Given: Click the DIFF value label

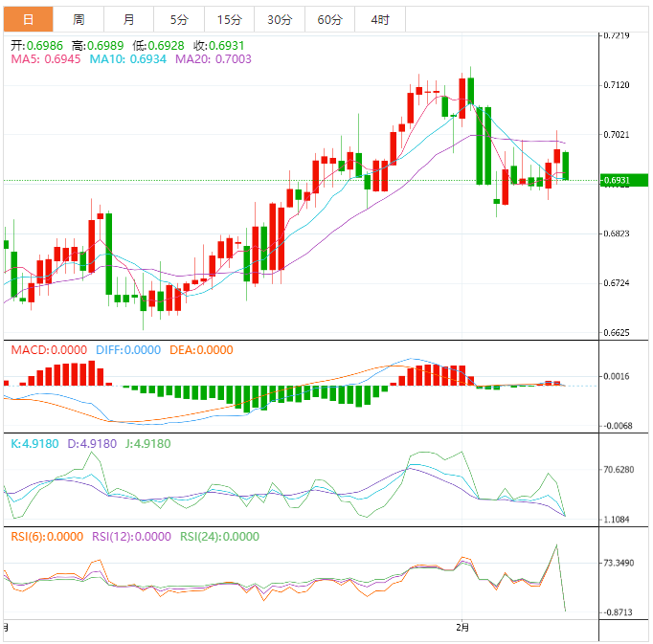Looking at the screenshot, I should point(128,350).
